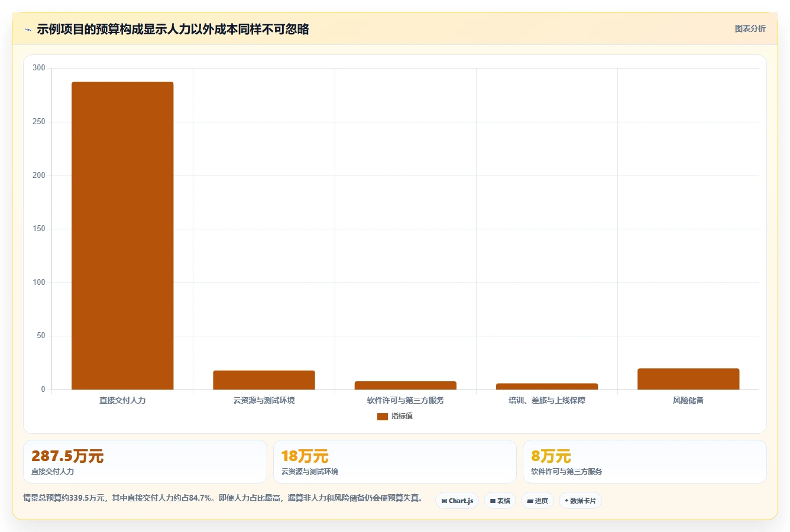Click the y-axis value 150
The height and width of the screenshot is (532, 790).
39,229
